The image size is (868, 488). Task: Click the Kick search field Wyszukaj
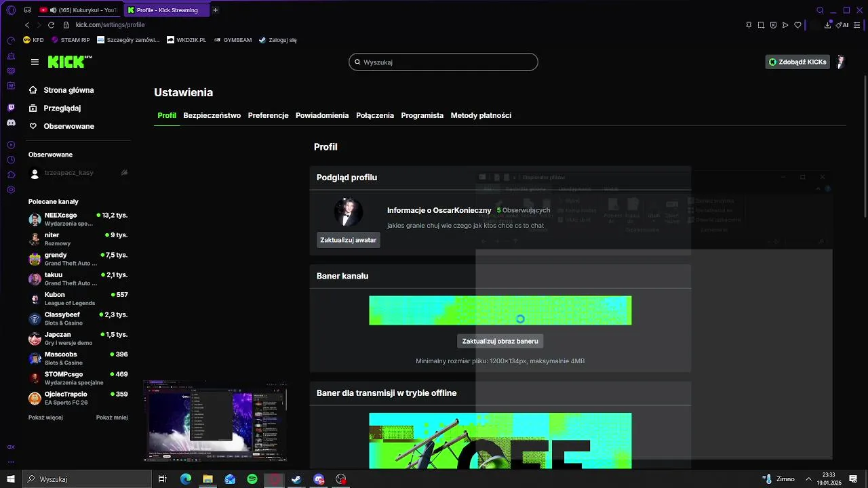coord(443,62)
